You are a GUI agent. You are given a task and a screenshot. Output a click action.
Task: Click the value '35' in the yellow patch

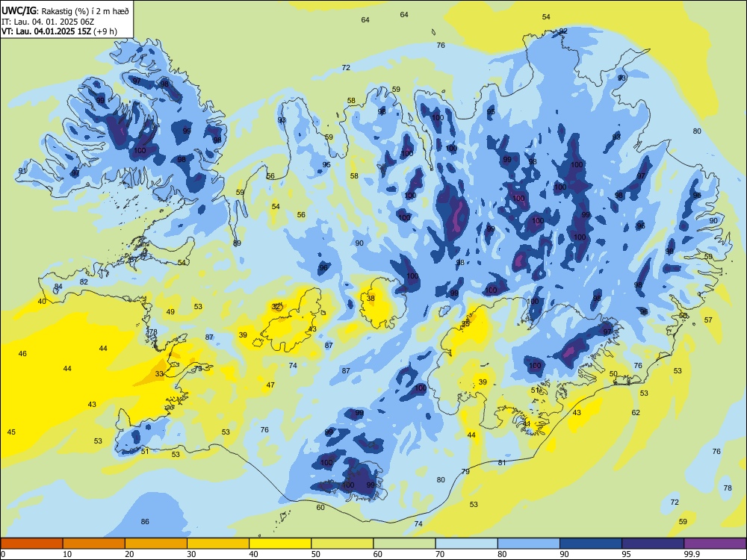465,324
